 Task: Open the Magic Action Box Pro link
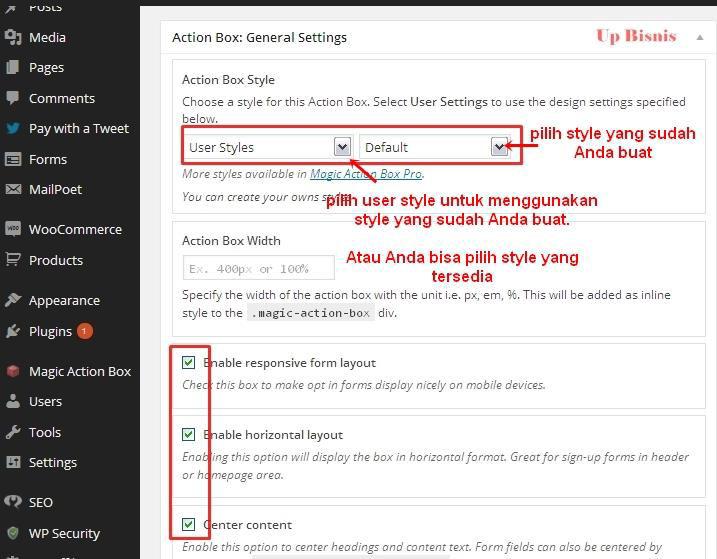pos(366,174)
